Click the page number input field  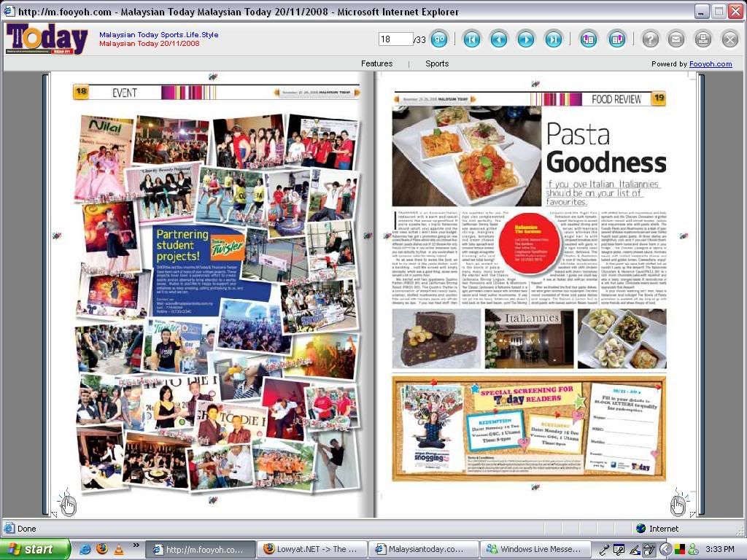[x=395, y=39]
